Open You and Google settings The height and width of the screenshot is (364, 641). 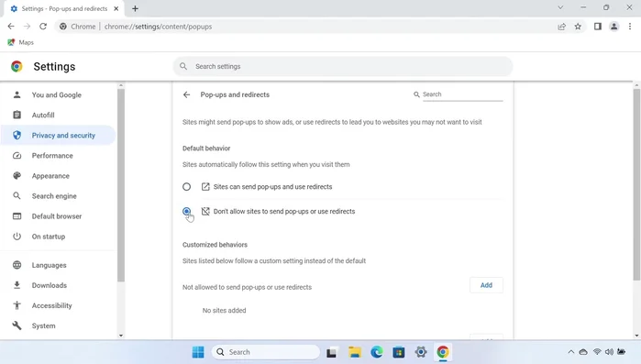tap(58, 94)
